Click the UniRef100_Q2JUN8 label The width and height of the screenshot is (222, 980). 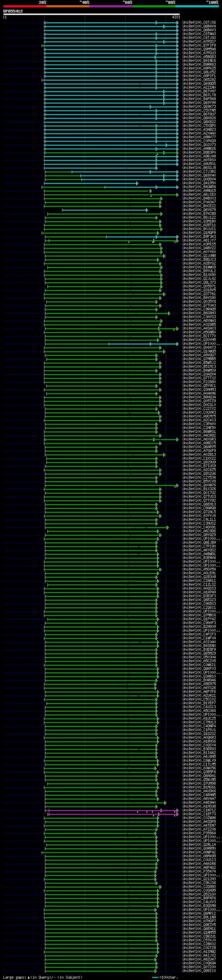(199, 256)
